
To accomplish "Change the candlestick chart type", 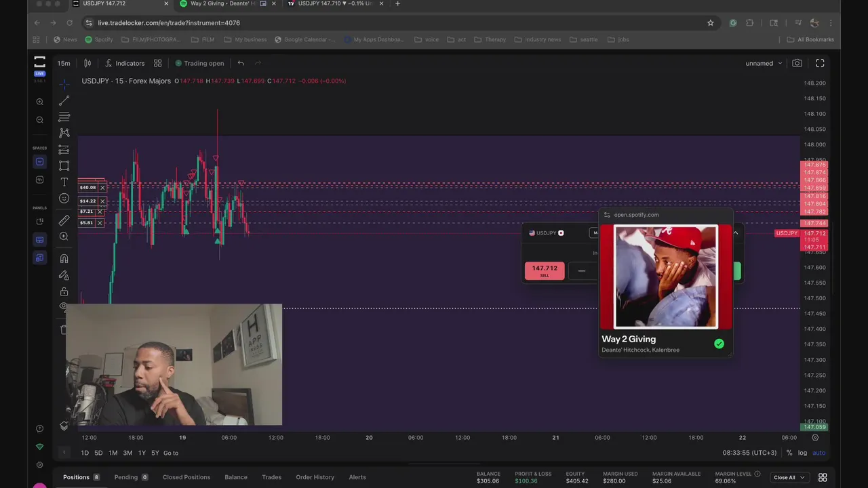I will pos(87,63).
